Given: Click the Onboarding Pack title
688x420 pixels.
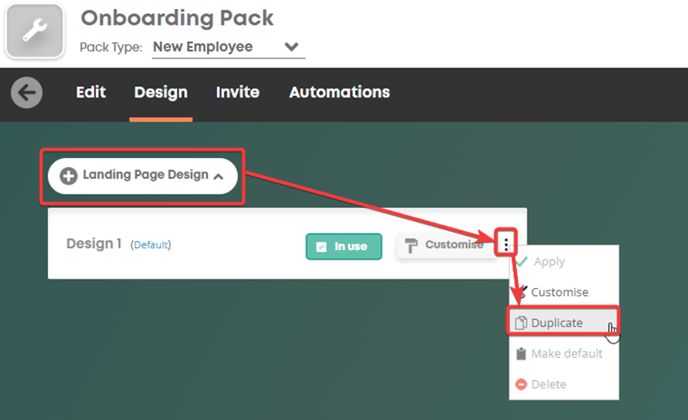Looking at the screenshot, I should tap(177, 18).
